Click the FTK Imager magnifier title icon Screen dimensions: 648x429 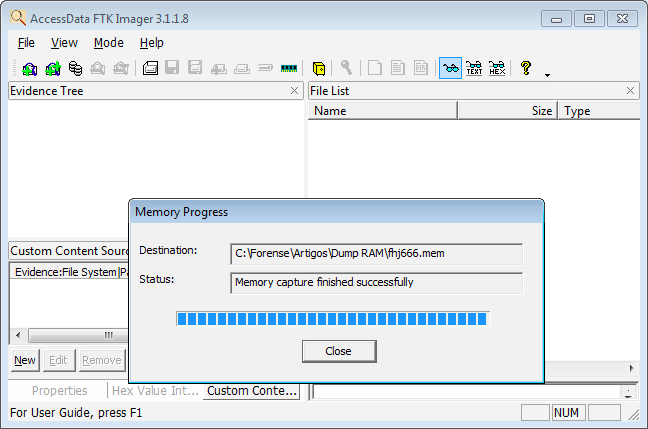click(x=18, y=18)
